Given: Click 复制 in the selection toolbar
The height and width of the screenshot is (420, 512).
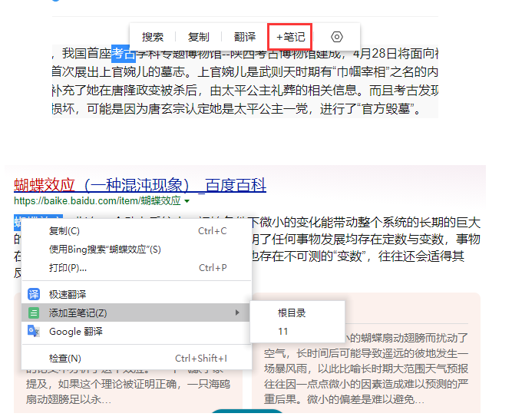Looking at the screenshot, I should coord(199,37).
